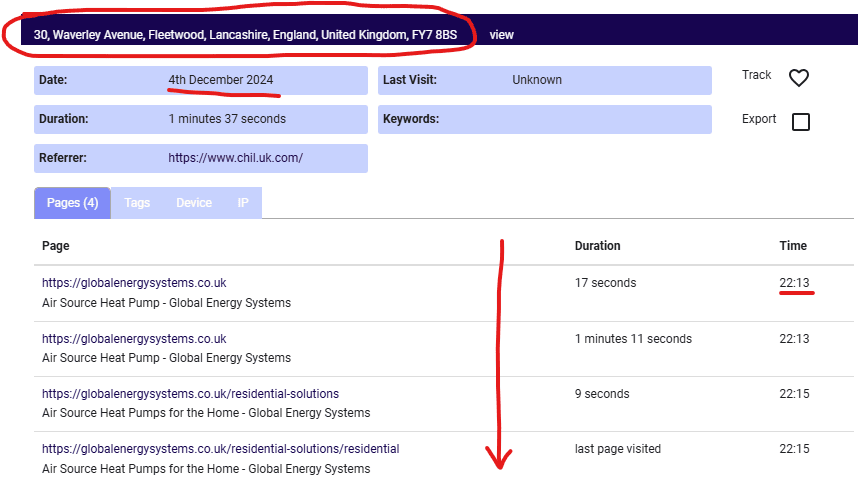
Task: Click the duration value '1 minutes 37 seconds'
Action: tap(227, 119)
